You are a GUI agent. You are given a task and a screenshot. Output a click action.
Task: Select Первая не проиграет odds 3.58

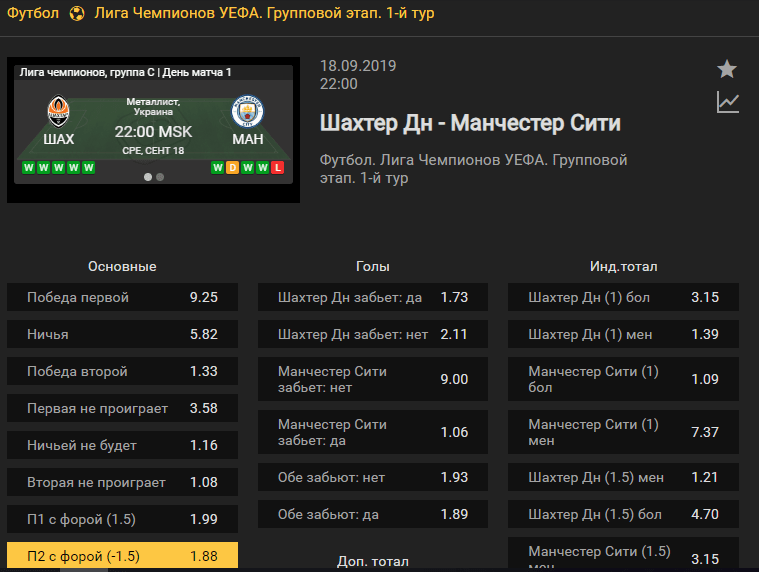tap(122, 408)
